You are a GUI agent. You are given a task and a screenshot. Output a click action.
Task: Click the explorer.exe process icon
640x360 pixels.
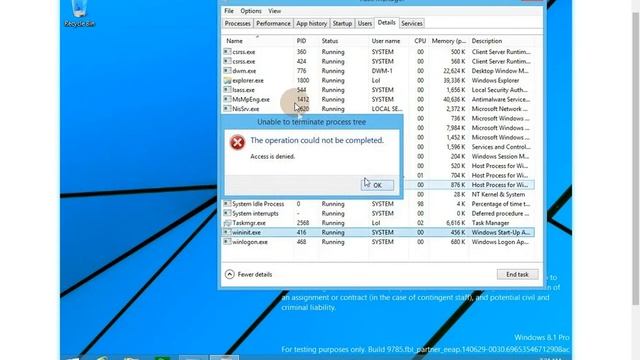tap(227, 80)
